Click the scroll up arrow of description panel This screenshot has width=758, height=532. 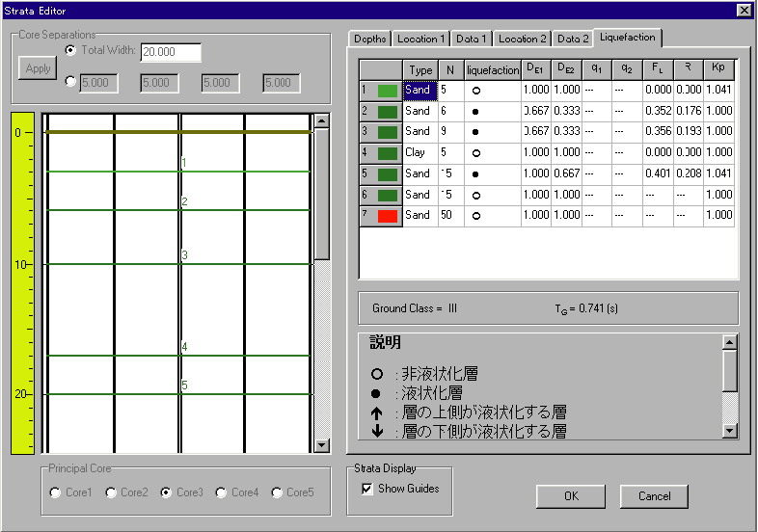point(729,342)
